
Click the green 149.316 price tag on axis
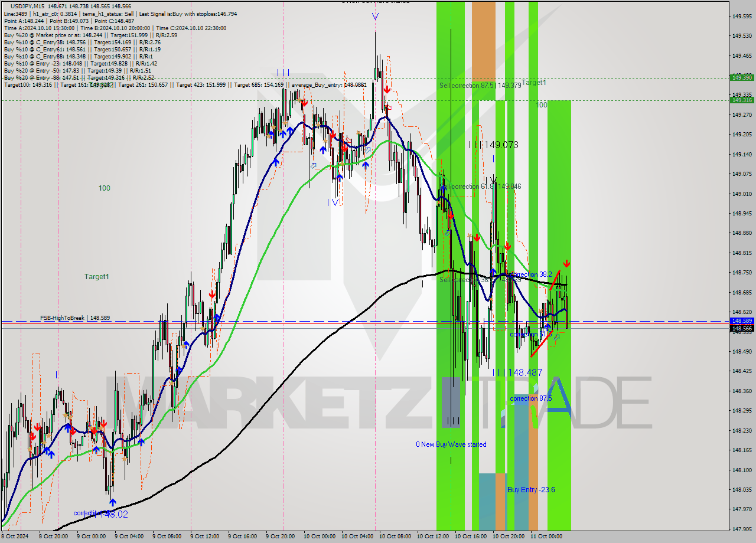click(742, 100)
